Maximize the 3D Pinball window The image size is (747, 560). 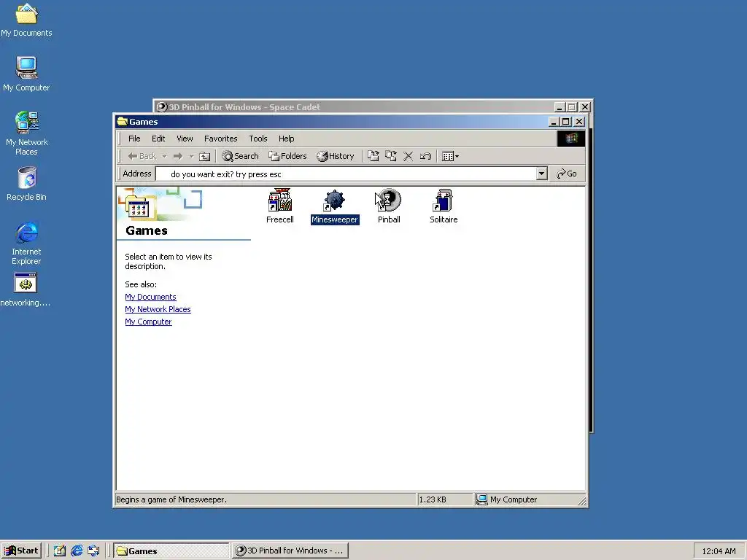tap(572, 107)
